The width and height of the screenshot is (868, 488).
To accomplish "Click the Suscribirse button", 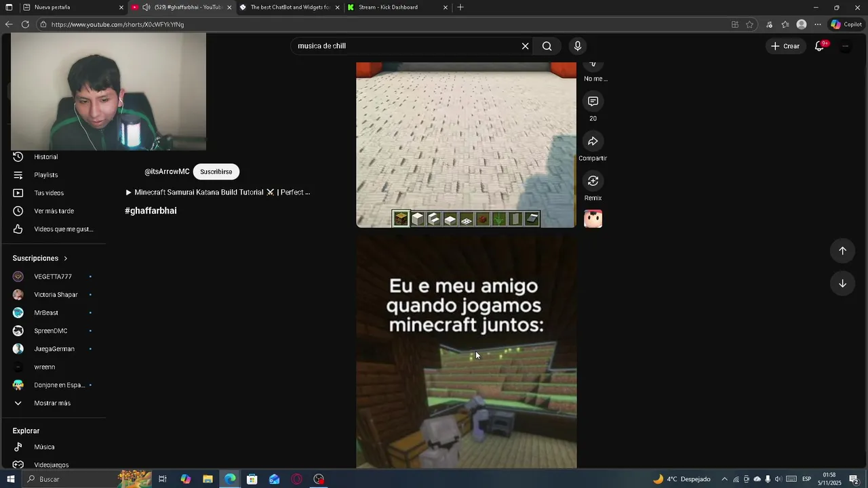I will tap(216, 171).
